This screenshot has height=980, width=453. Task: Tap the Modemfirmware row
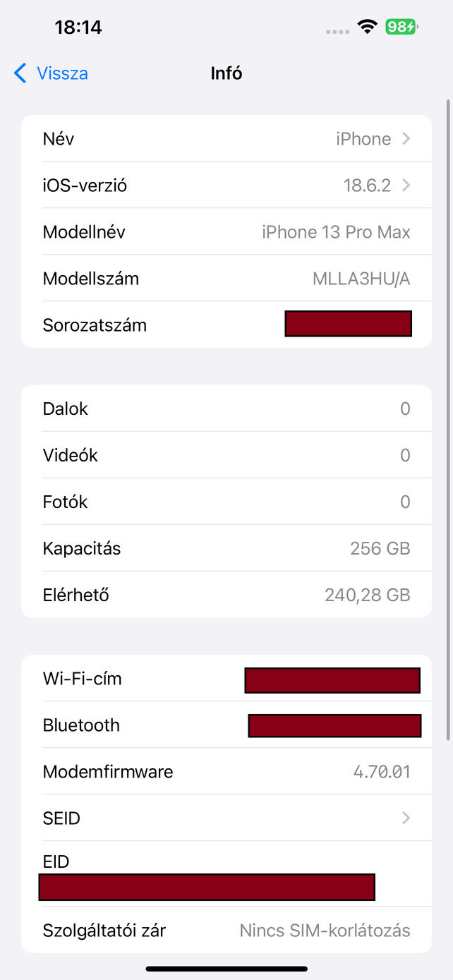point(226,772)
